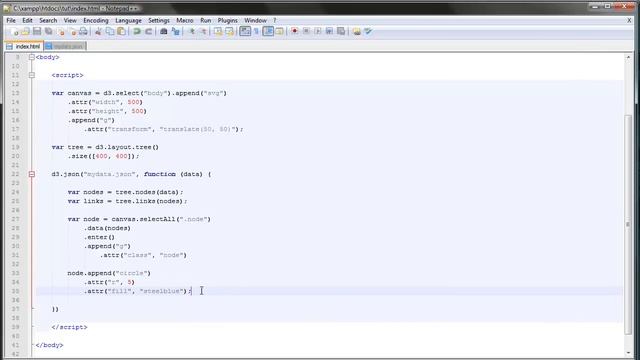This screenshot has width=640, height=360.
Task: Zoom out using toolbar icon
Action: coord(203,31)
